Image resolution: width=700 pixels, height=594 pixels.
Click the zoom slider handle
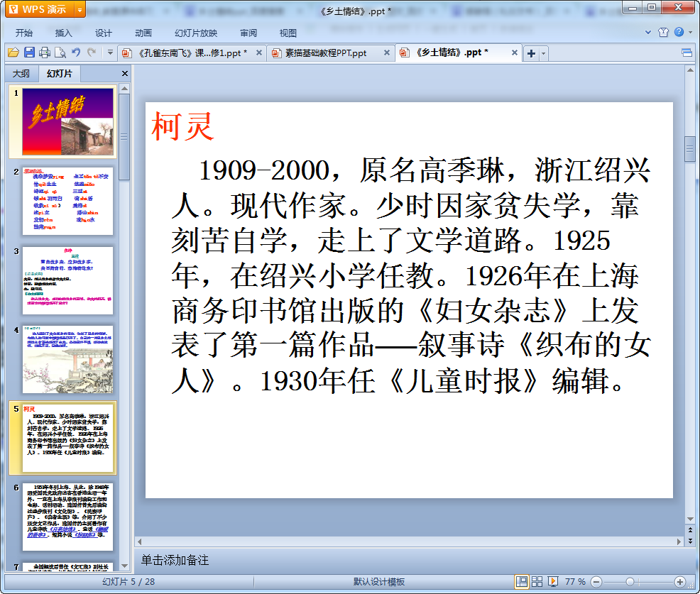[629, 581]
